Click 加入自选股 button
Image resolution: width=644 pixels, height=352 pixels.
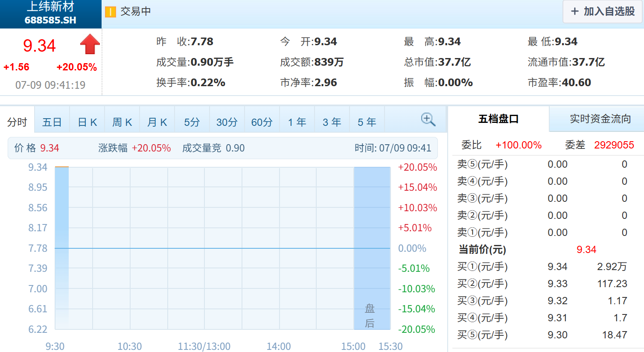[x=603, y=12]
